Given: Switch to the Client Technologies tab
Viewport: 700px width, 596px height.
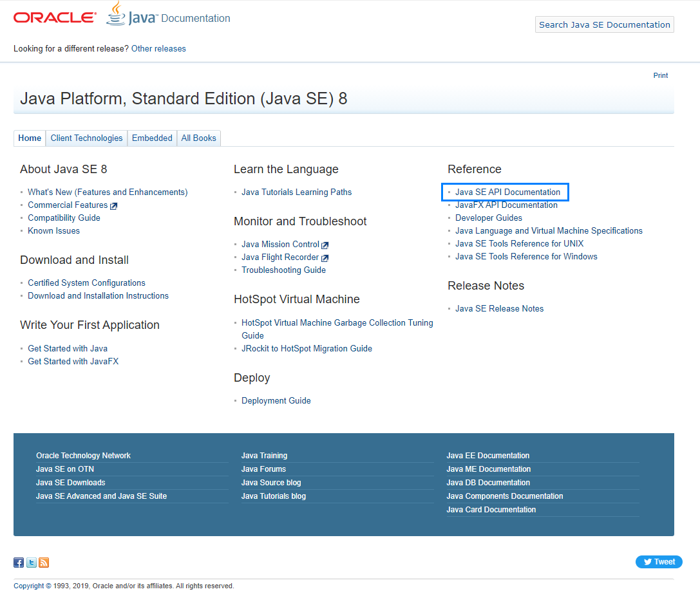Looking at the screenshot, I should coord(86,138).
